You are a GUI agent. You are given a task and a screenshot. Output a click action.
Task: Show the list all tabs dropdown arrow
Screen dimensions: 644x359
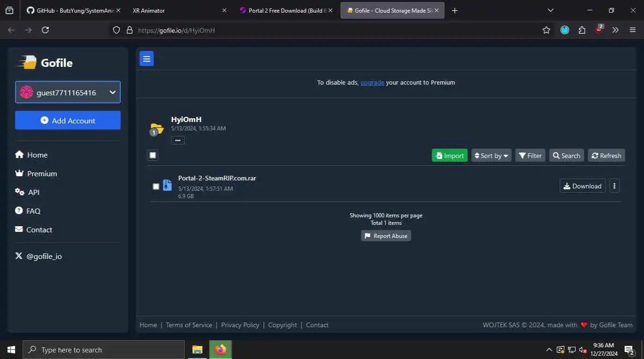point(550,10)
